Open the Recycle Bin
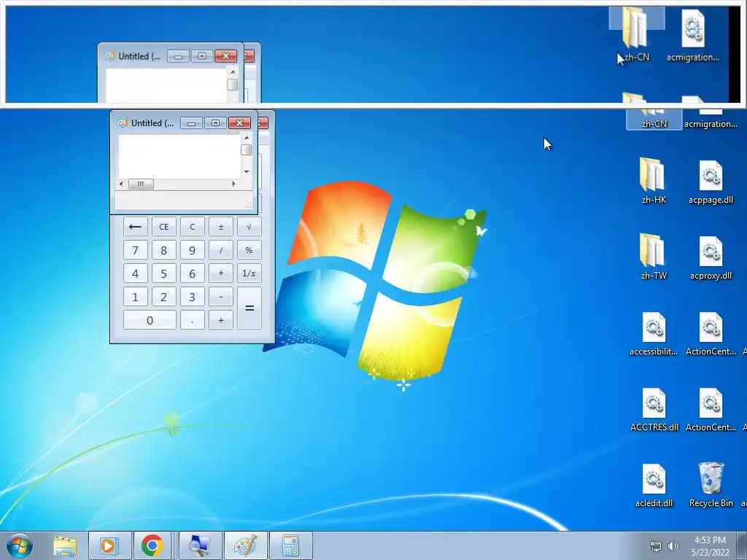Image resolution: width=747 pixels, height=560 pixels. 711,484
